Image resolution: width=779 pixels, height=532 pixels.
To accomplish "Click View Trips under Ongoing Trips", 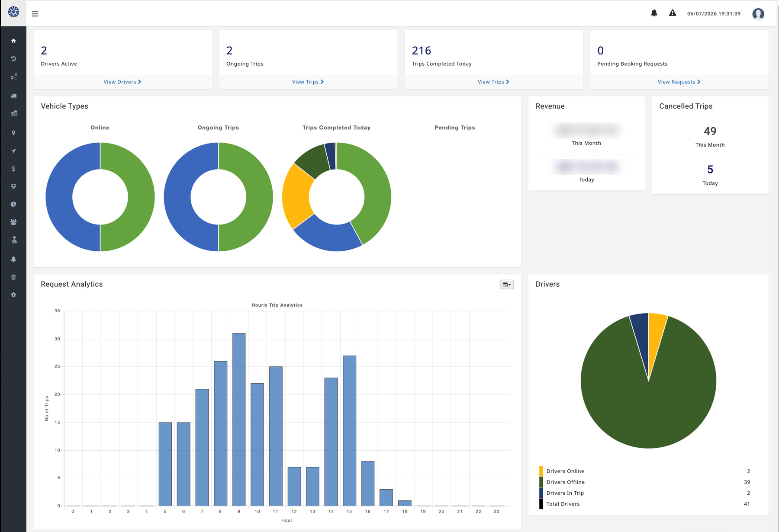I will [x=308, y=82].
